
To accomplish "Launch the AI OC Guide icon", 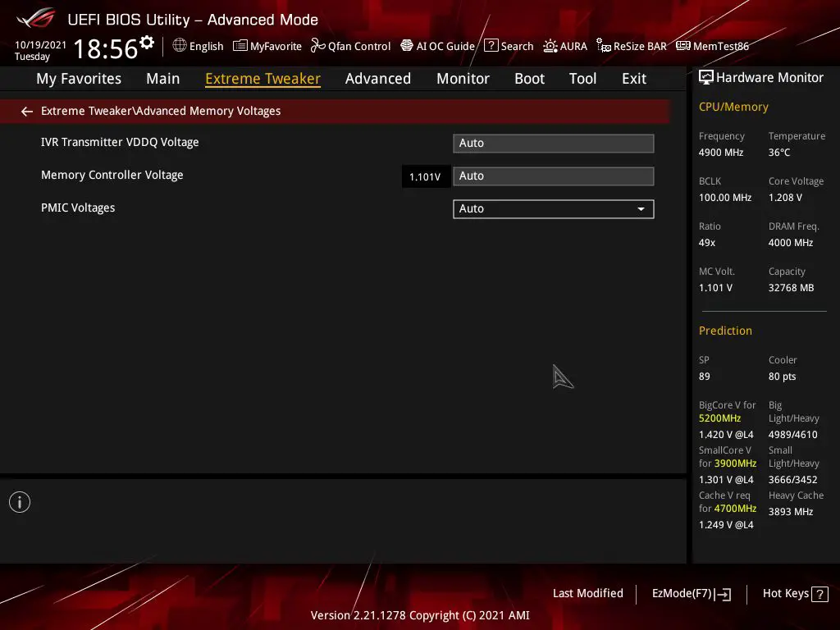I will (x=407, y=46).
